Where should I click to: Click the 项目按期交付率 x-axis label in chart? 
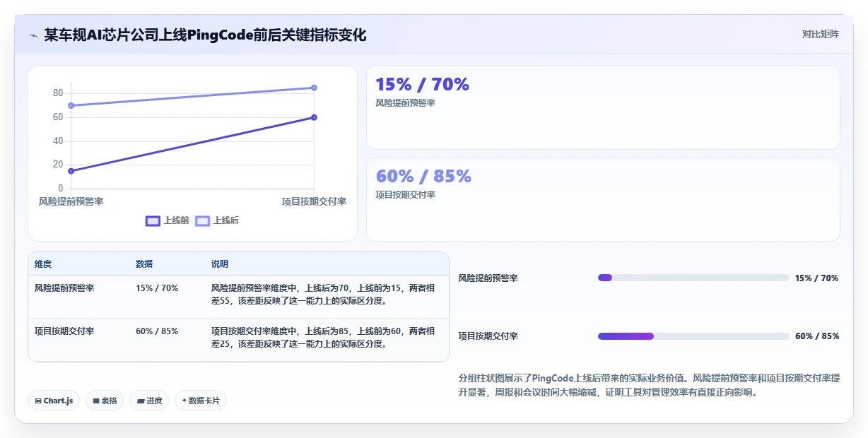pyautogui.click(x=314, y=201)
